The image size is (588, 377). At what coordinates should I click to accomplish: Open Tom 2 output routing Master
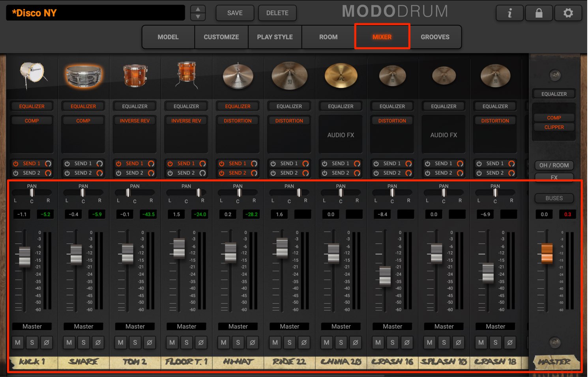point(135,327)
